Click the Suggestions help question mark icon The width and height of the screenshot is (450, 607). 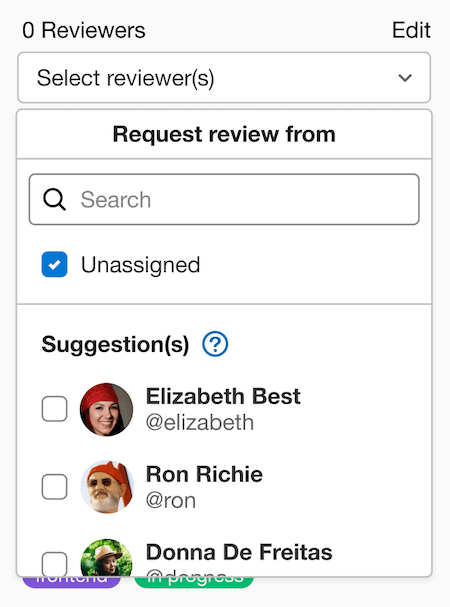215,344
